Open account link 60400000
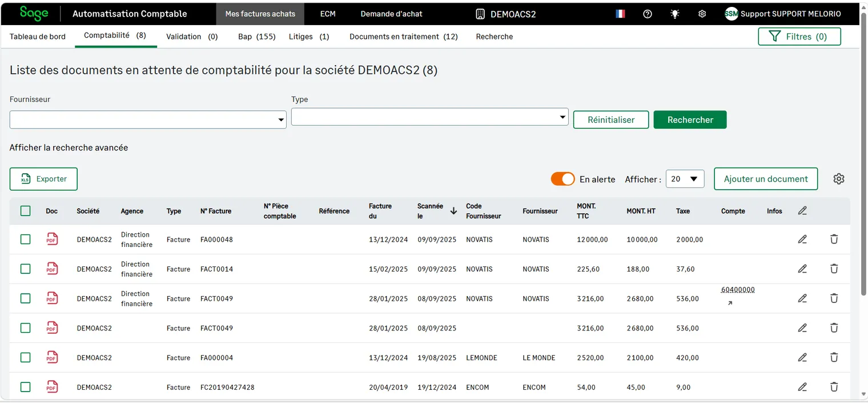The height and width of the screenshot is (403, 868). click(738, 290)
